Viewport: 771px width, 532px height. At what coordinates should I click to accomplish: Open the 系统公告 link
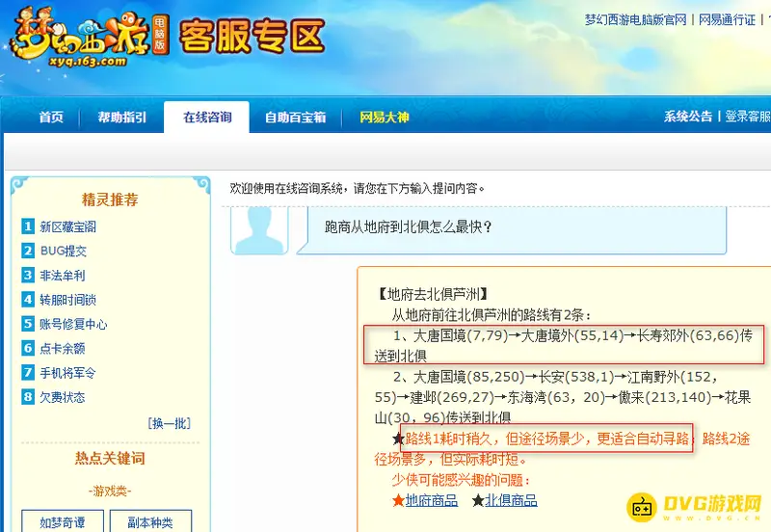688,117
